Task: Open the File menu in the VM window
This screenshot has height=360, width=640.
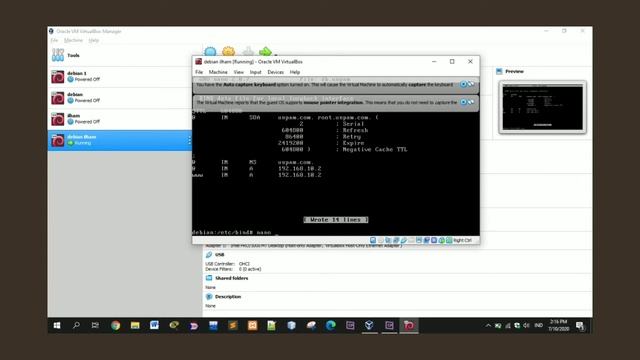Action: click(199, 72)
